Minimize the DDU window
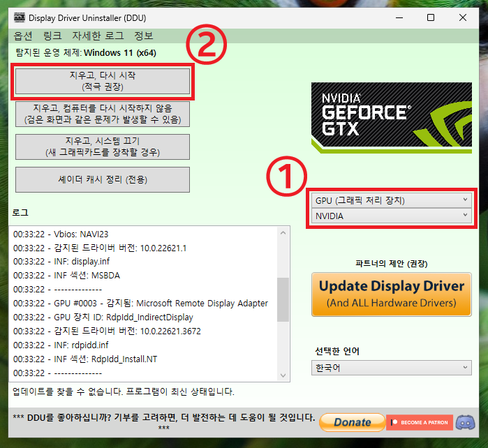Viewport: 488px width, 448px height. (x=399, y=17)
